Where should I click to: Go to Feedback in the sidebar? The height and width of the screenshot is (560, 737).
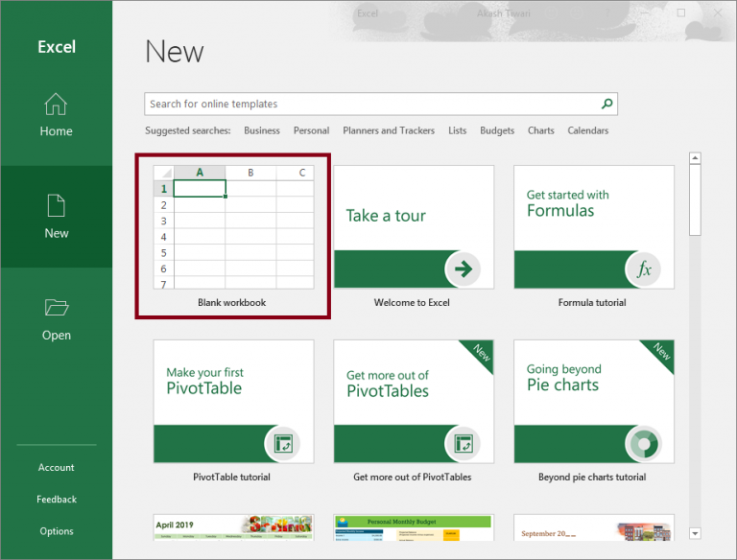tap(56, 499)
